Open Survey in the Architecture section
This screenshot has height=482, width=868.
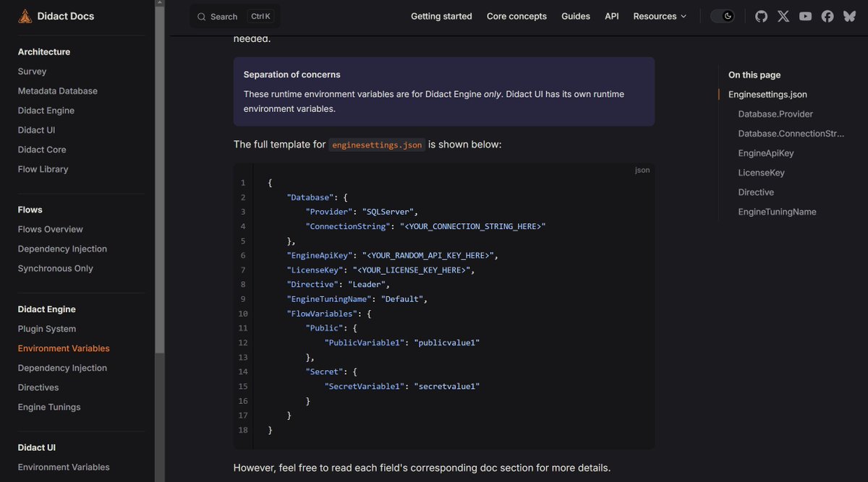click(32, 72)
